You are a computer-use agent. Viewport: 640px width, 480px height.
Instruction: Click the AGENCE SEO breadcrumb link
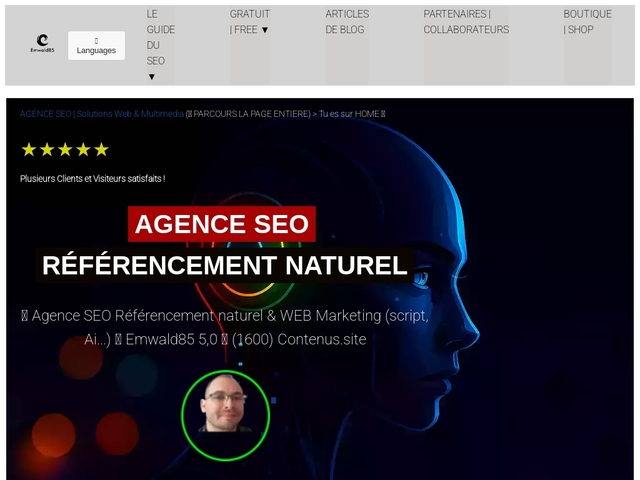coord(46,114)
